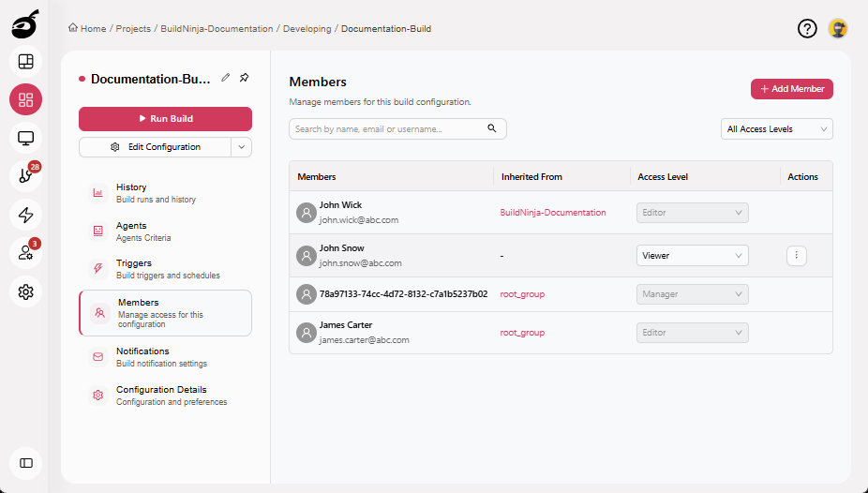Go to Developing in breadcrumb

[307, 29]
